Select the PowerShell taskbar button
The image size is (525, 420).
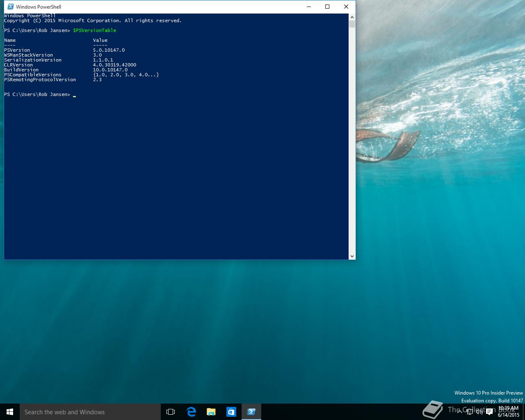251,412
